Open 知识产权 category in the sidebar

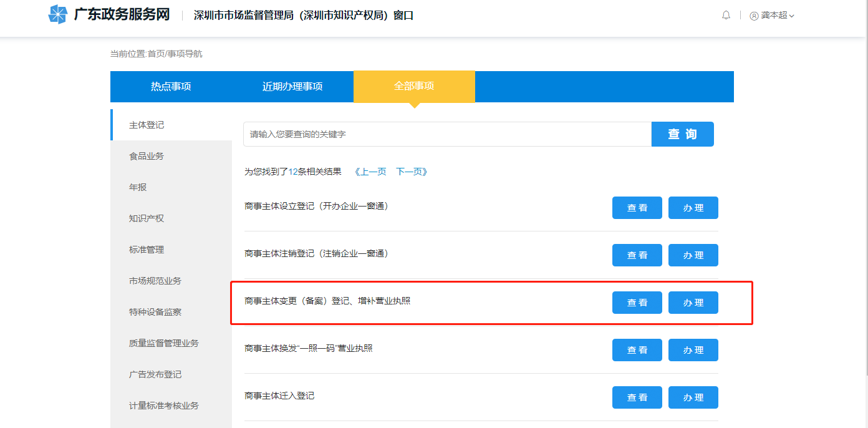(147, 218)
